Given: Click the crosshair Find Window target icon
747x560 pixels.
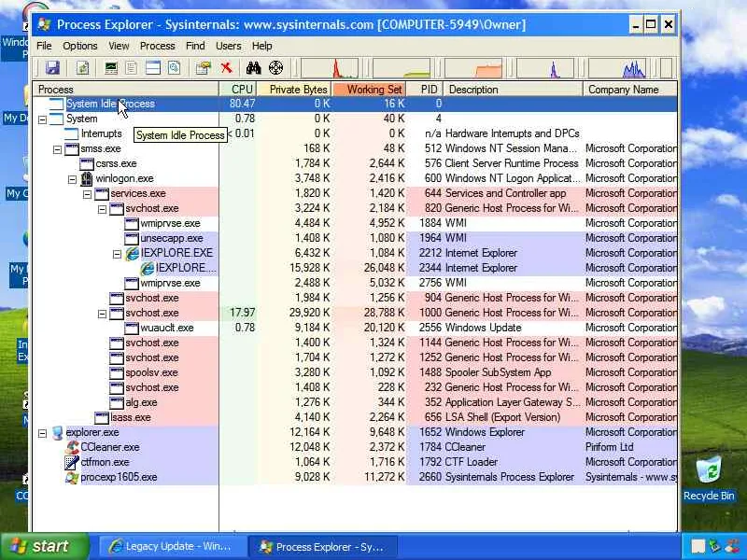Looking at the screenshot, I should pyautogui.click(x=275, y=68).
